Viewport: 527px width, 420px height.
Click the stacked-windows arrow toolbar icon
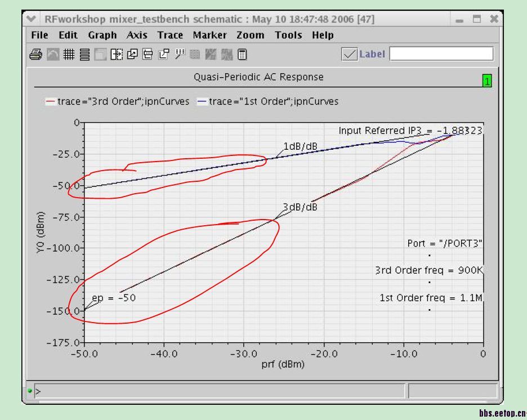pyautogui.click(x=132, y=55)
